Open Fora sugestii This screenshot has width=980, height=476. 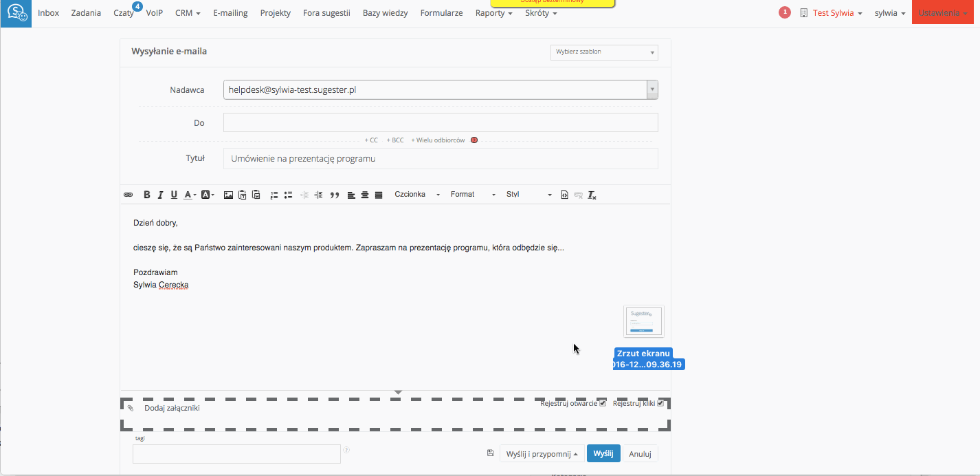tap(326, 13)
